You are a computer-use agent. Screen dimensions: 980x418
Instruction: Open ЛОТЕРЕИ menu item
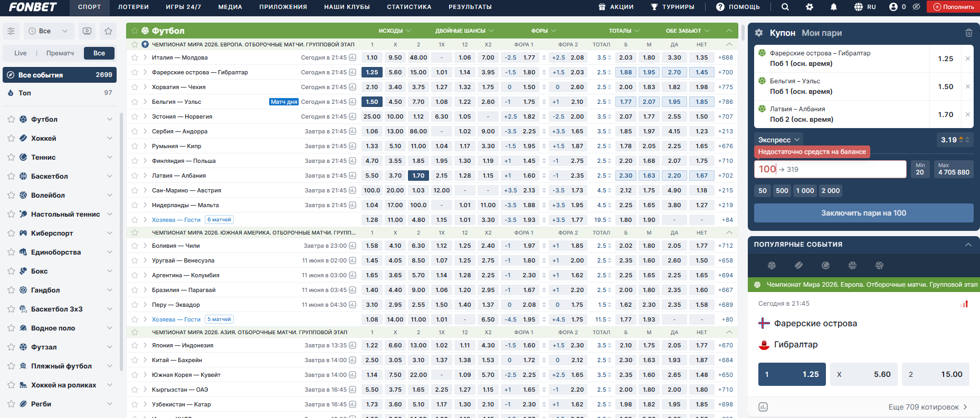(x=134, y=7)
